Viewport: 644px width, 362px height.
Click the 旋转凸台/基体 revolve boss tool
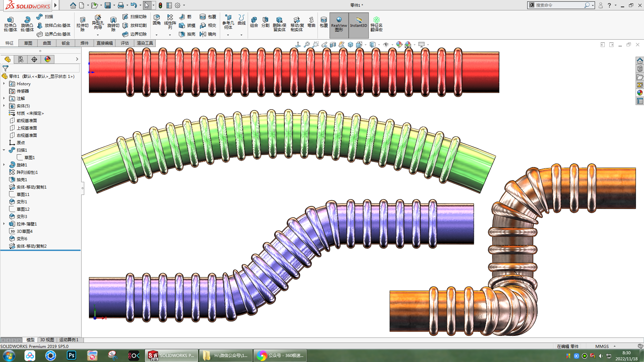click(27, 24)
